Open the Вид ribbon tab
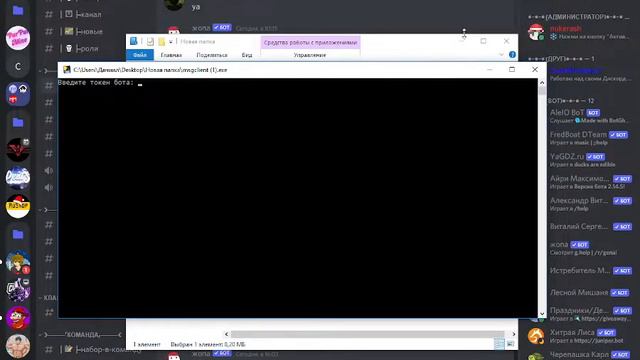 247,55
